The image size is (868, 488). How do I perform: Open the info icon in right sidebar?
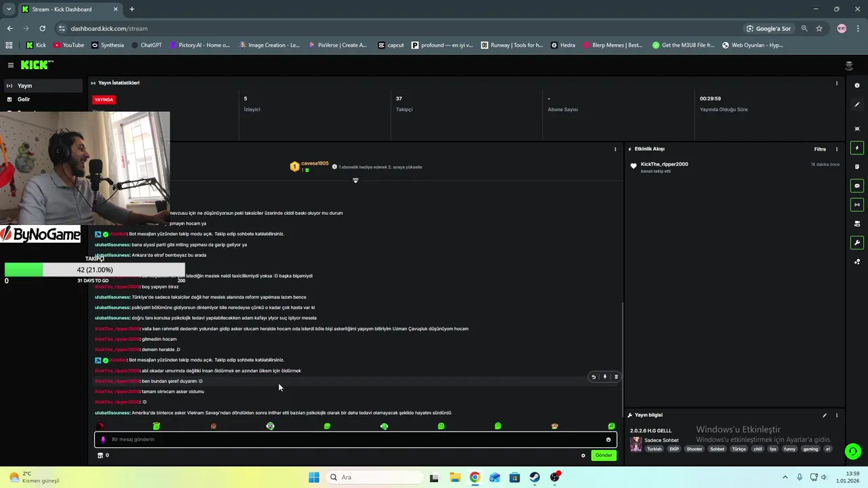click(x=857, y=85)
